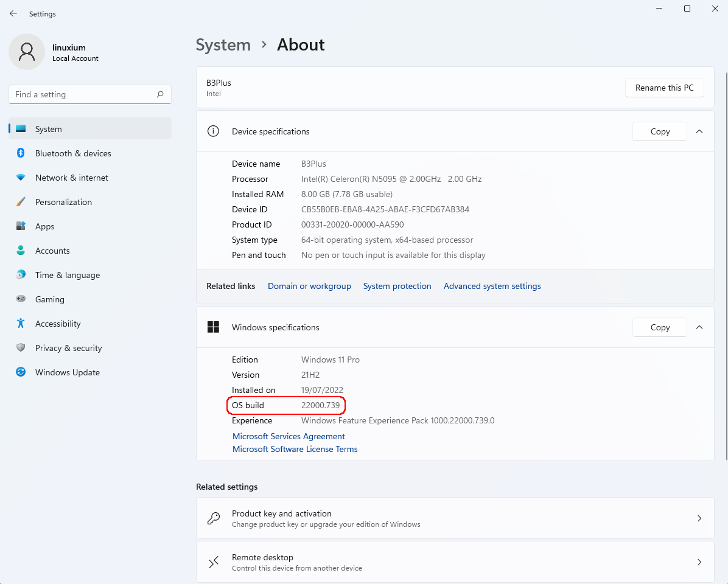Select the Bluetooth icon in sidebar
Image resolution: width=728 pixels, height=584 pixels.
click(x=21, y=153)
